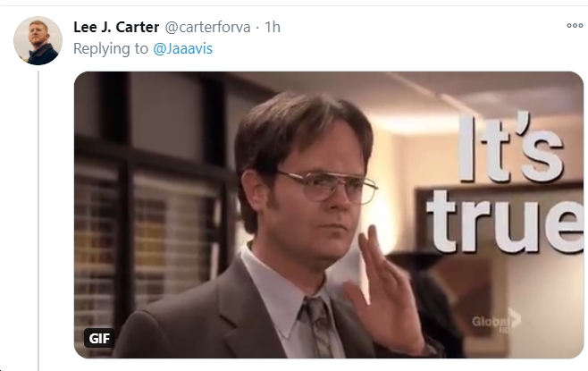Click the man's wire-frame glasses in GIF

click(x=326, y=186)
